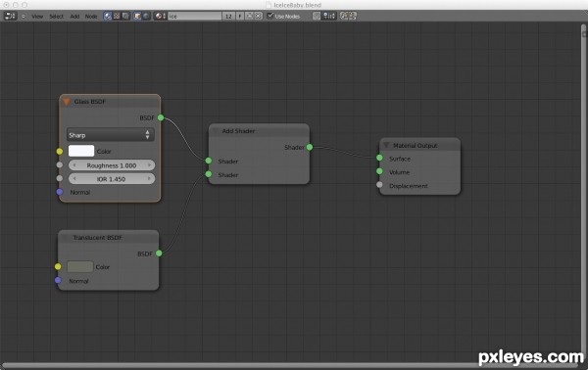Screen dimensions: 588x370
Task: Click Add Shader output socket
Action: pyautogui.click(x=310, y=147)
